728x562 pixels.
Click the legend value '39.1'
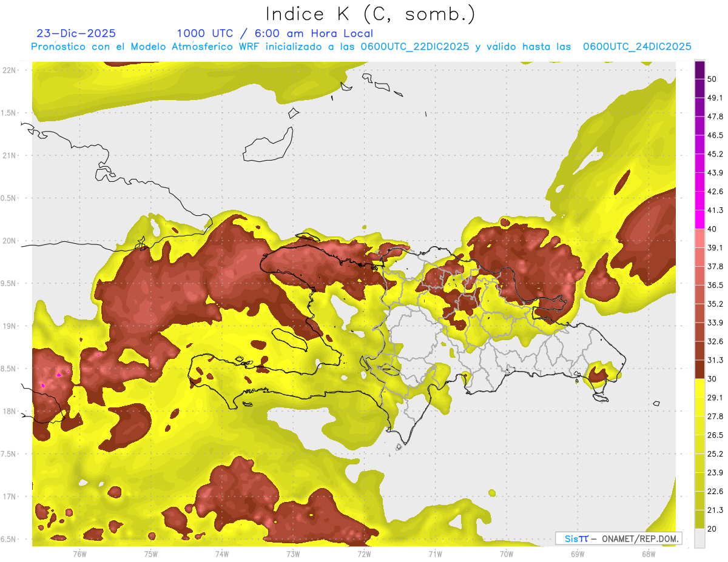[x=715, y=247]
